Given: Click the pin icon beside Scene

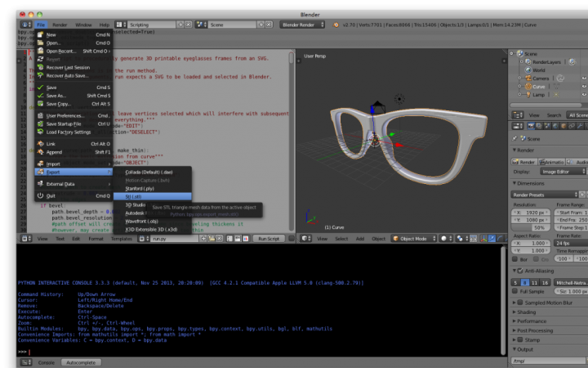Looking at the screenshot, I should (x=514, y=138).
